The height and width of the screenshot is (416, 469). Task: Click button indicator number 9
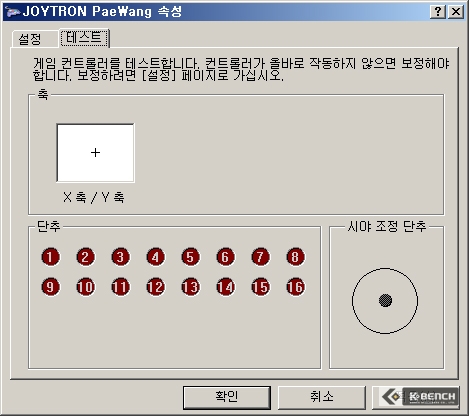click(x=51, y=287)
